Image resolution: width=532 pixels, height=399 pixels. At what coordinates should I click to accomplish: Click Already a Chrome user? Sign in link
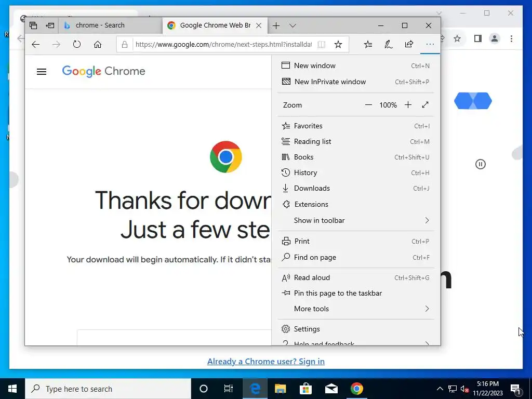[265, 362]
